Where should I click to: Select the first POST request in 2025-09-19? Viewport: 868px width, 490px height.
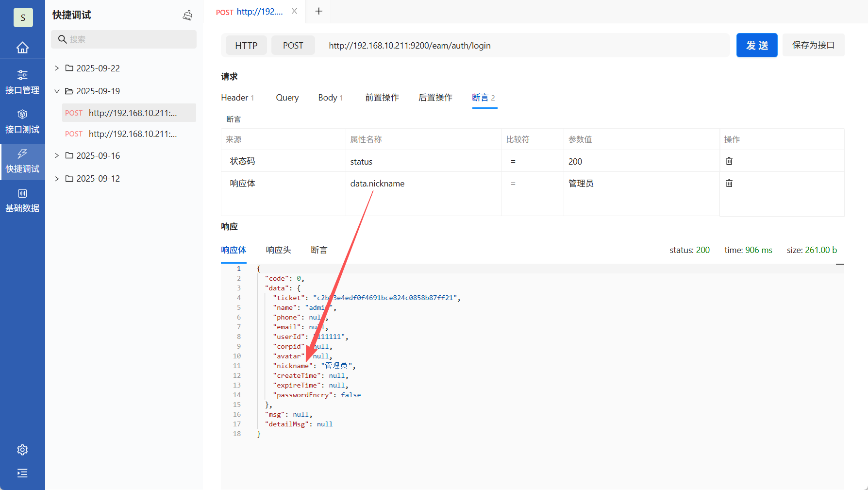point(129,113)
